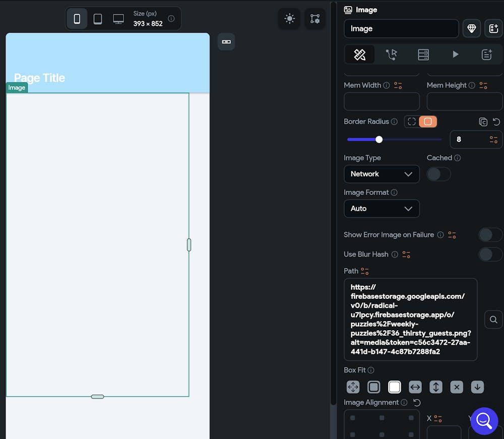504x439 pixels.
Task: Select uniform border radius mode
Action: coord(428,121)
